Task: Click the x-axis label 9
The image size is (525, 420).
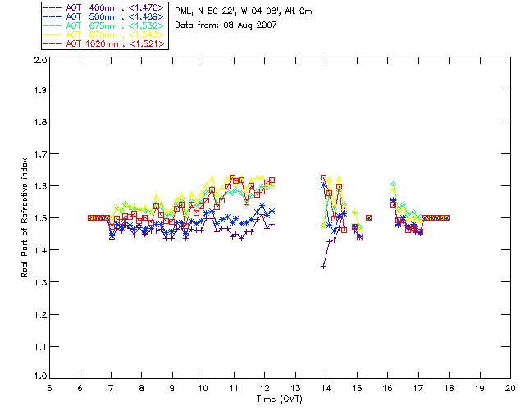Action: pos(172,388)
